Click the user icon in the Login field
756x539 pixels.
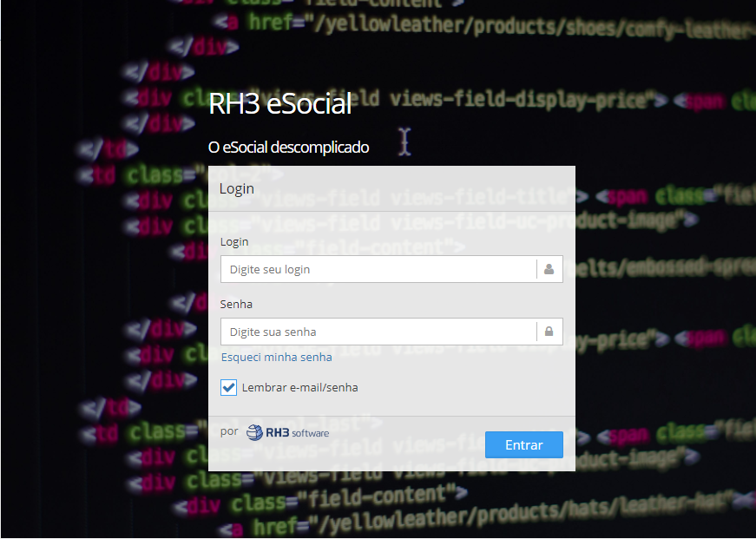tap(549, 269)
